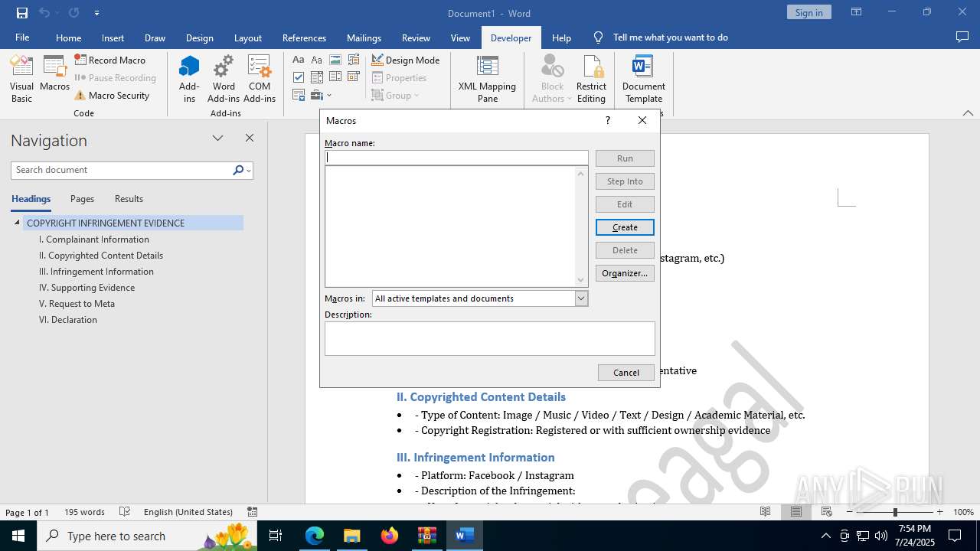This screenshot has height=551, width=980.
Task: Open Macro Security settings
Action: (112, 96)
